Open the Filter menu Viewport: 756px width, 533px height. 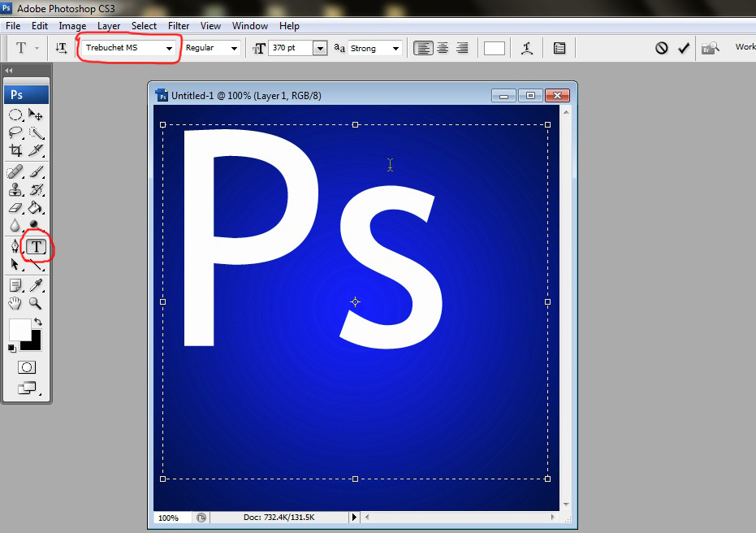pos(179,25)
